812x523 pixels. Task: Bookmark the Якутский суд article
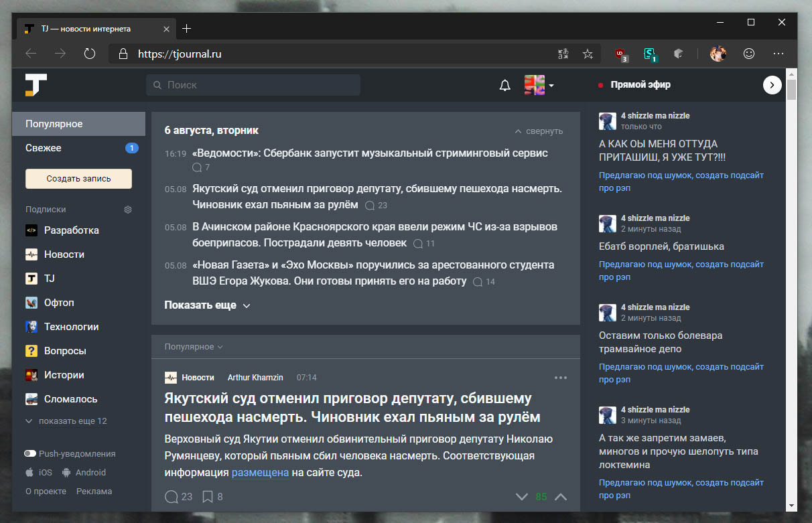pos(207,496)
